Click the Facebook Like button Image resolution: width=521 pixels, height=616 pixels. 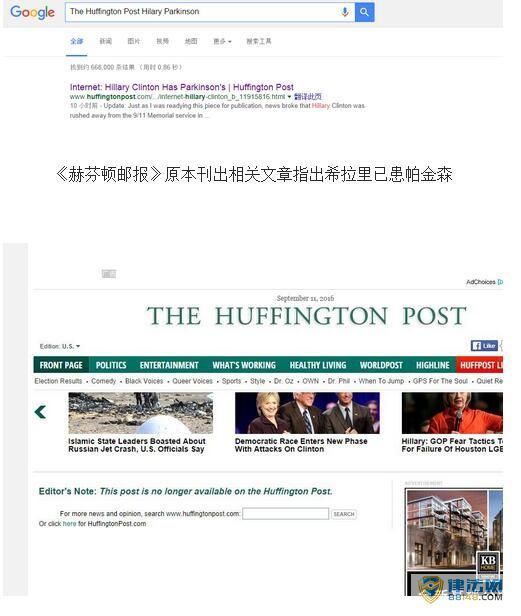click(484, 346)
